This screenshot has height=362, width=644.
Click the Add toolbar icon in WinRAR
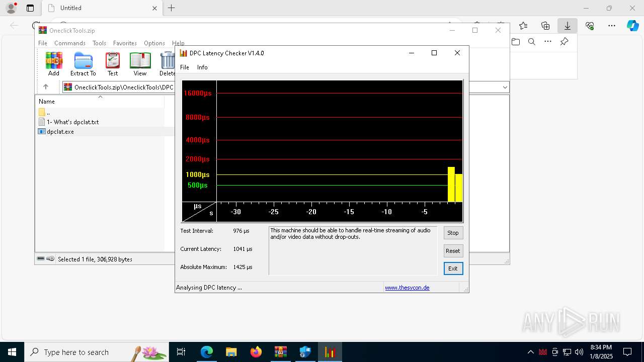click(x=54, y=64)
